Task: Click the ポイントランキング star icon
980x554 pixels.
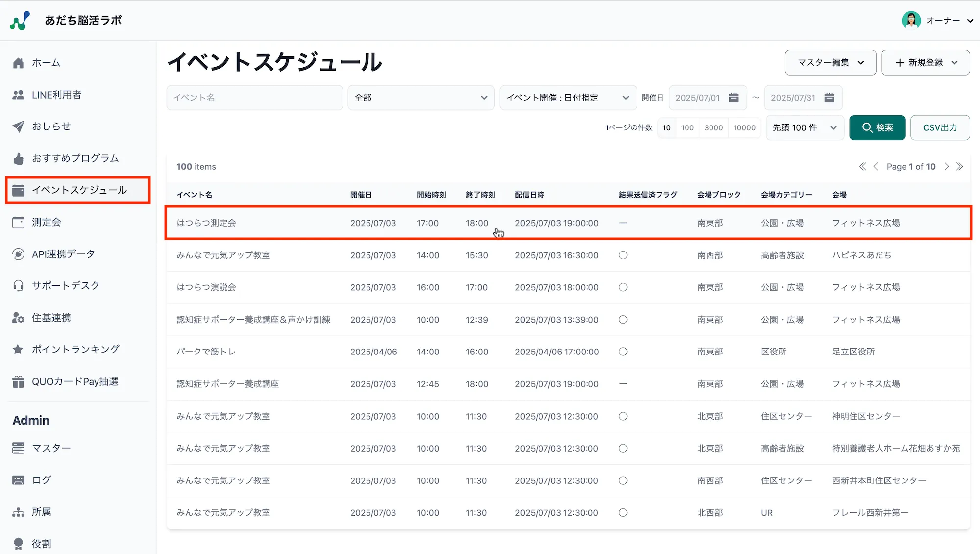Action: pyautogui.click(x=18, y=349)
